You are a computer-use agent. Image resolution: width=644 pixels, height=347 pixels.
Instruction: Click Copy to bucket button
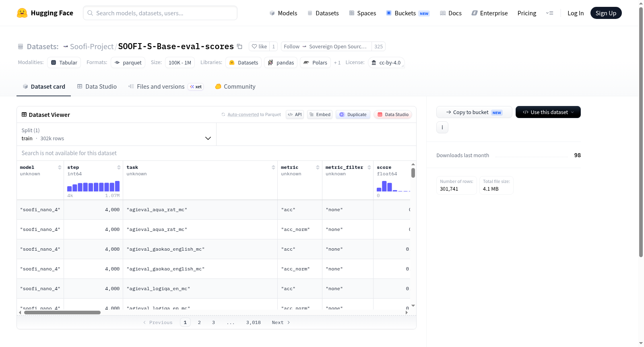[x=474, y=112]
